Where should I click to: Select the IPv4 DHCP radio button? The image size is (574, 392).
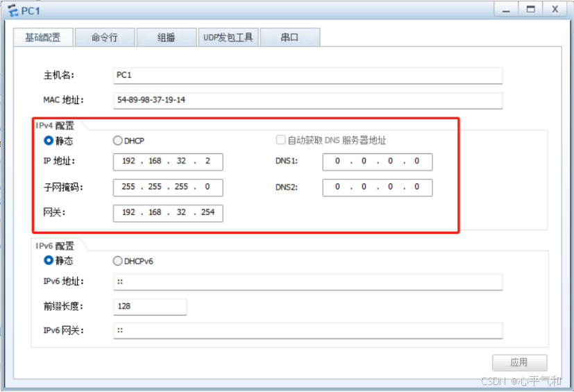[x=117, y=141]
